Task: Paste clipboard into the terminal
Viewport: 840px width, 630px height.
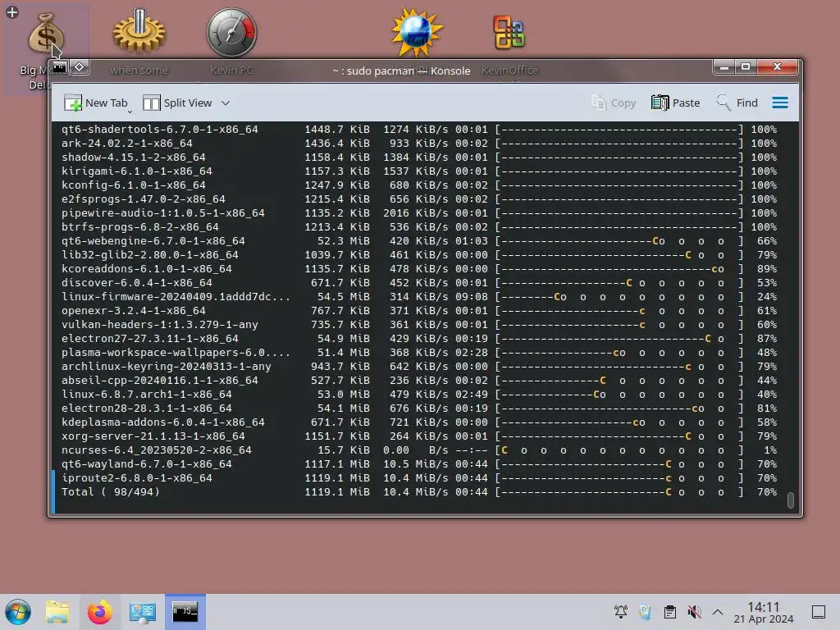Action: 676,103
